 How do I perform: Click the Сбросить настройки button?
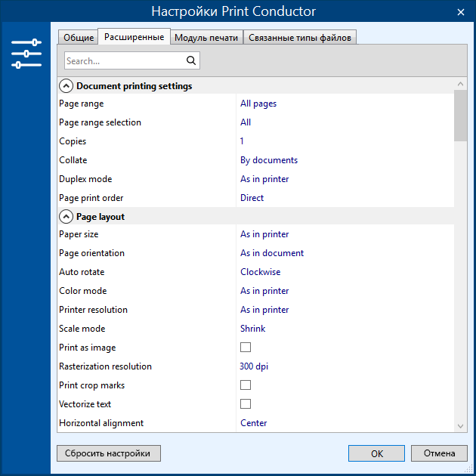click(x=109, y=453)
